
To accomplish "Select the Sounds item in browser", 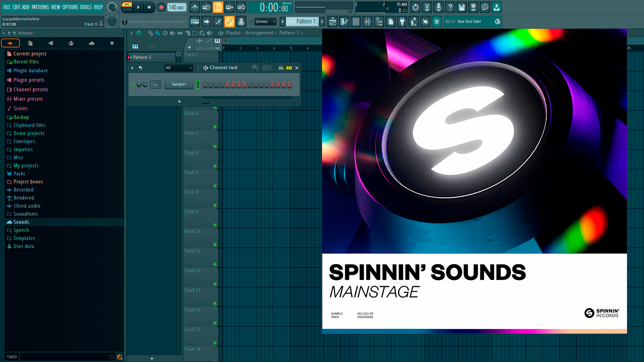I will pos(21,222).
